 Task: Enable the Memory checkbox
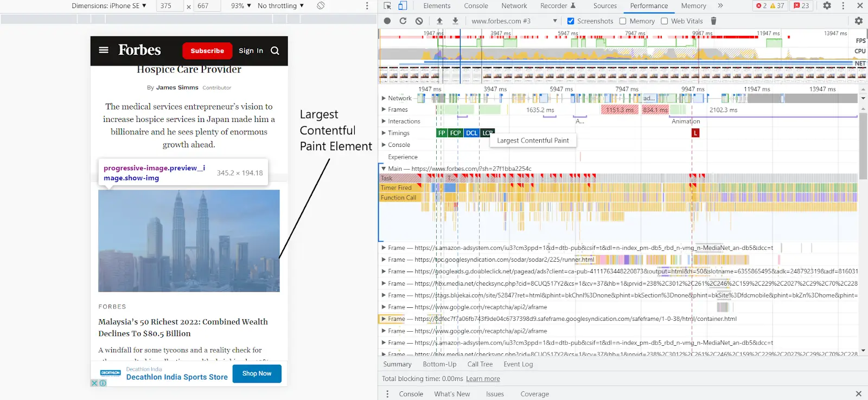point(623,21)
